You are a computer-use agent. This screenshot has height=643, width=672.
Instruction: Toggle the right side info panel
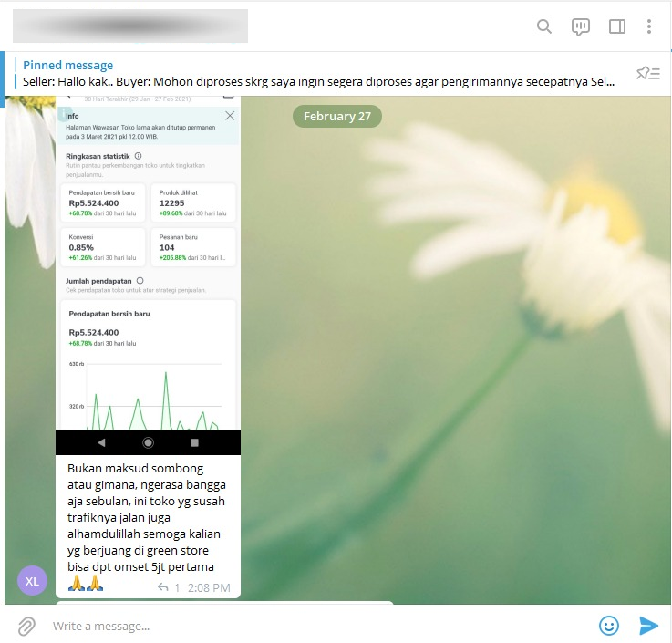click(617, 26)
